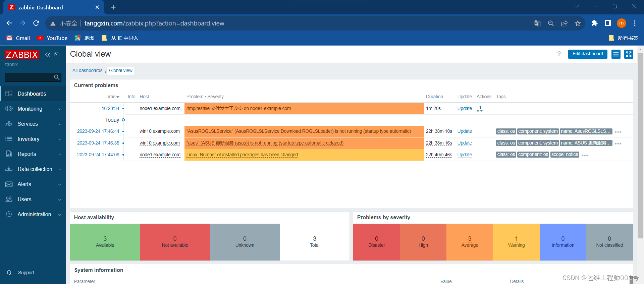Share this page icon in address bar
644x284 pixels.
click(564, 23)
